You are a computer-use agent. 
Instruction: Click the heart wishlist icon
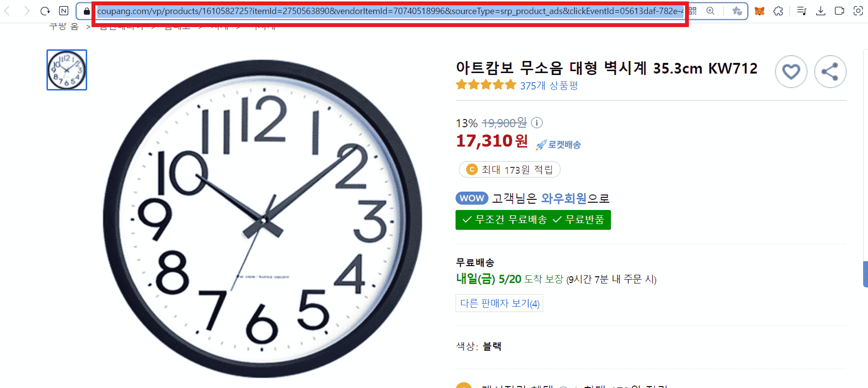pos(791,72)
